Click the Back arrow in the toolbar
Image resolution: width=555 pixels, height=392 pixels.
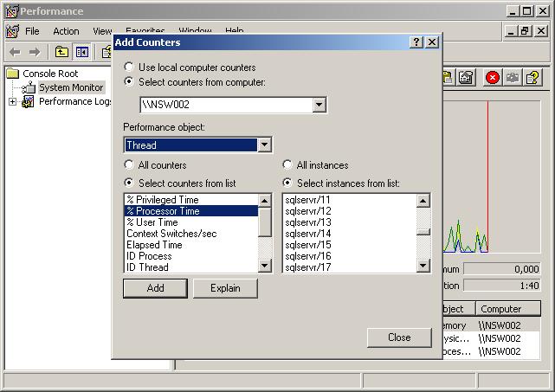coord(13,52)
